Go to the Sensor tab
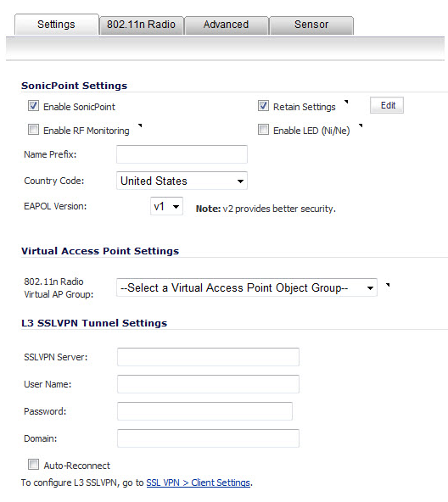The height and width of the screenshot is (502, 448). pyautogui.click(x=311, y=25)
